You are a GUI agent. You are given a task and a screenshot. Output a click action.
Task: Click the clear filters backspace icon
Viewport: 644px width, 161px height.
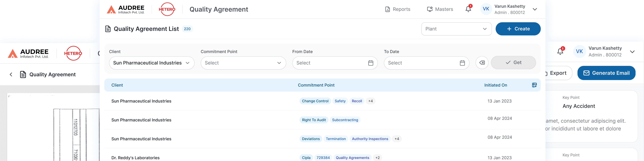(482, 63)
